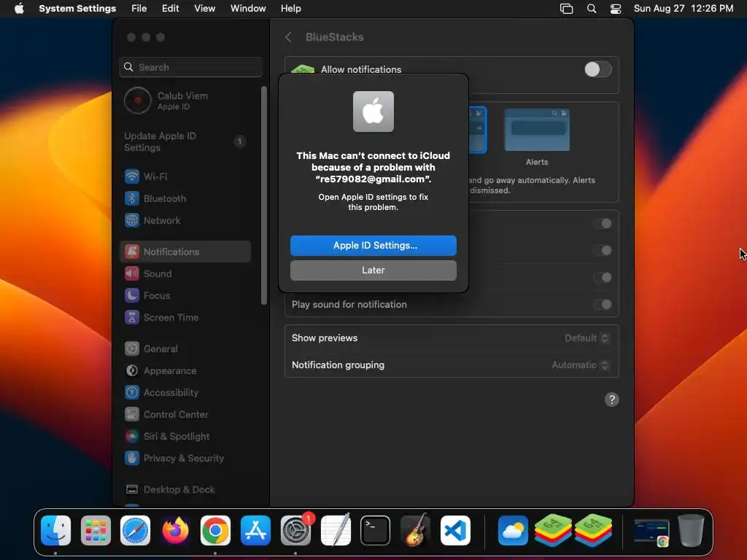This screenshot has width=747, height=560.
Task: Click the date and time in menu bar
Action: point(683,9)
